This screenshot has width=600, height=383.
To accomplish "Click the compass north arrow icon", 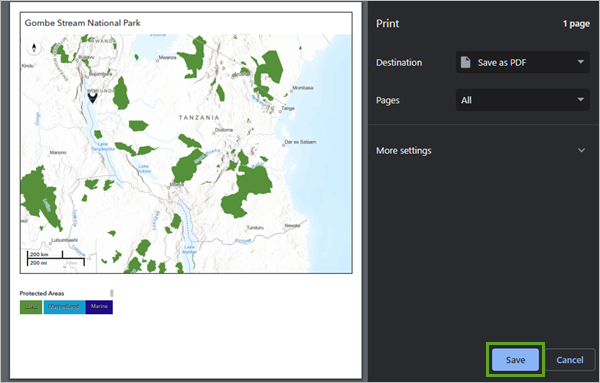I will (x=34, y=48).
